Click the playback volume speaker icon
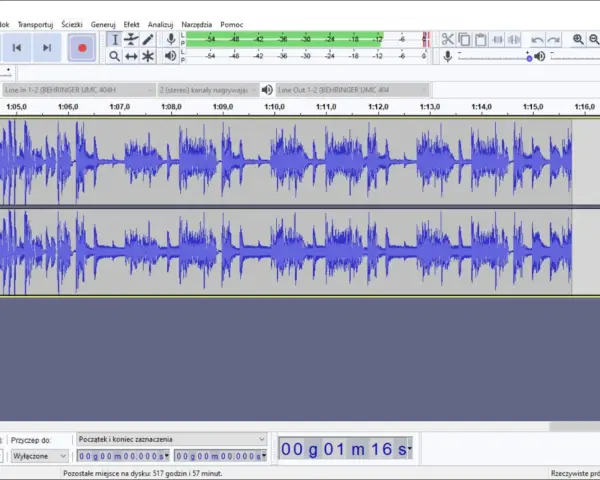The height and width of the screenshot is (480, 600). click(540, 57)
